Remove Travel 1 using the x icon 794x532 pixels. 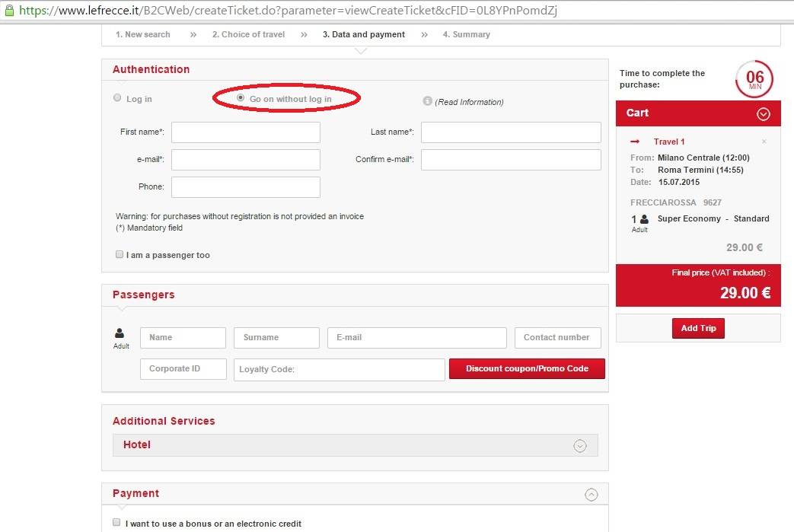[x=764, y=142]
